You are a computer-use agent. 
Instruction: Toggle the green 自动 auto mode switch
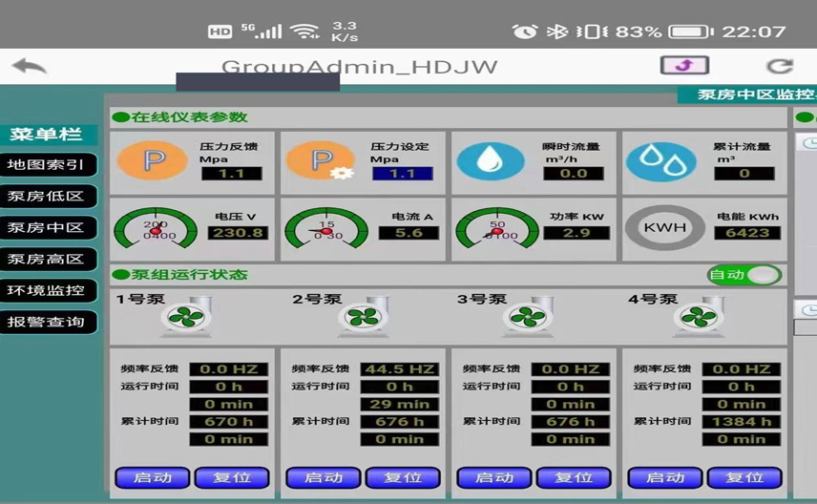[744, 275]
